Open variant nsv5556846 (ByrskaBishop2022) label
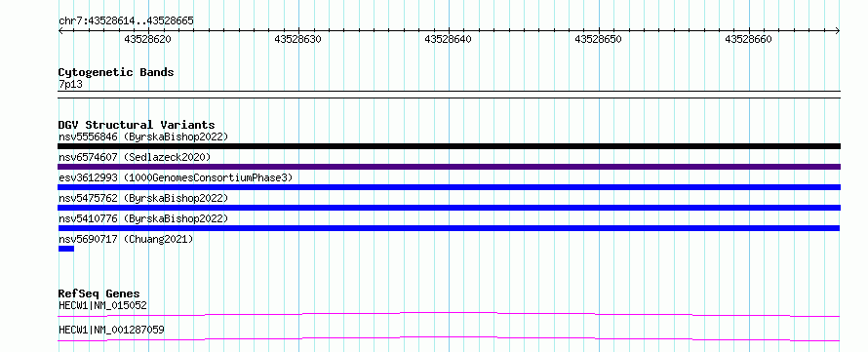Image resolution: width=868 pixels, height=352 pixels. point(143,137)
